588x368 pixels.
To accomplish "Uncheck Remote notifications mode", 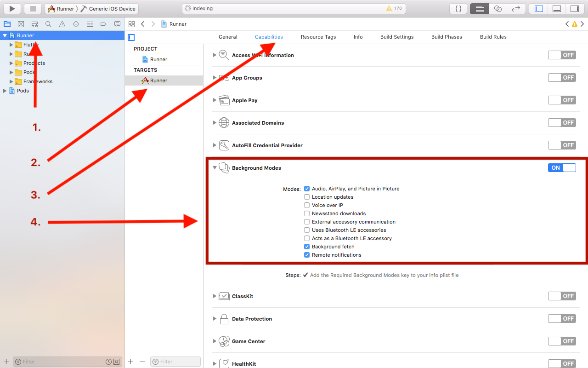I will click(x=307, y=255).
